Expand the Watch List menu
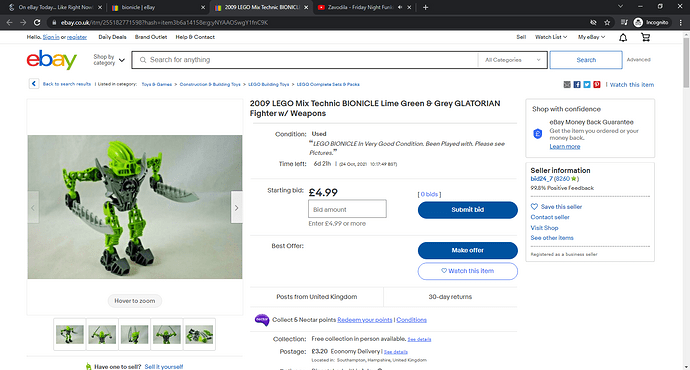 click(x=551, y=37)
